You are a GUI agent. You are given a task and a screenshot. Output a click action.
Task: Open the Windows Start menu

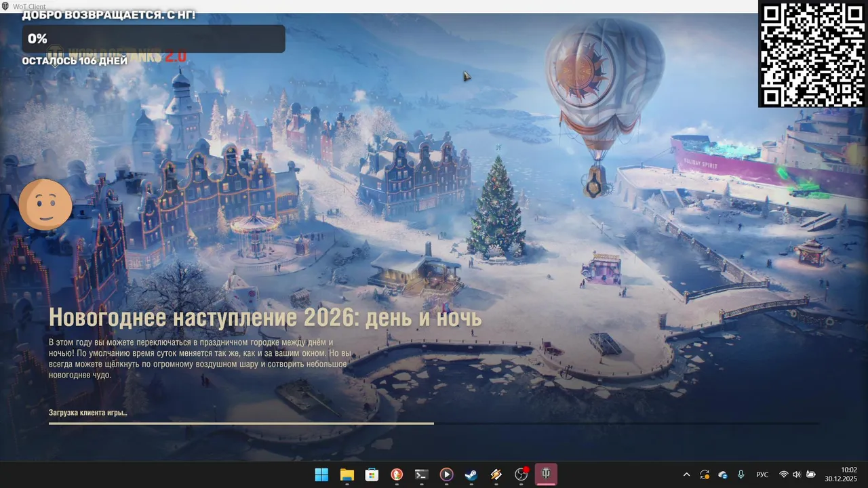click(321, 474)
